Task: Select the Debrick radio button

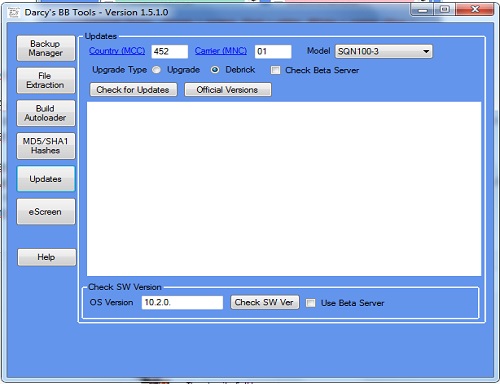Action: click(x=215, y=70)
